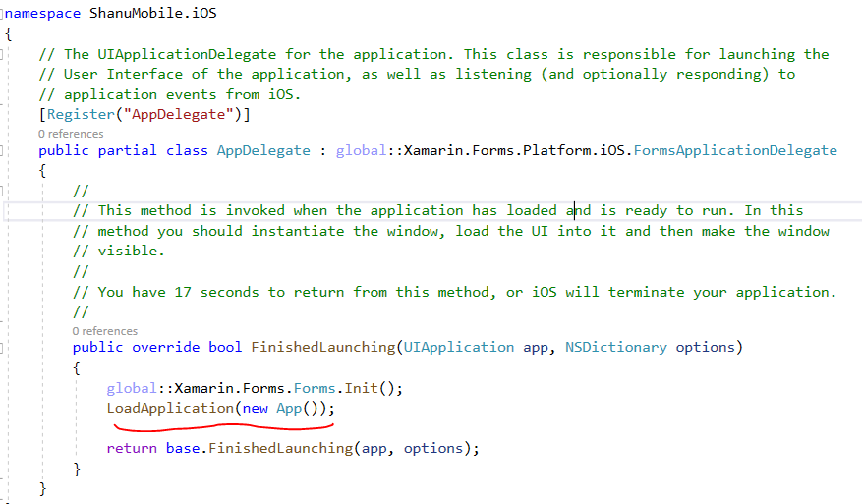Open the "0 references" CodeLens above AppDelegate class
Screen dimensions: 862x504
pyautogui.click(x=71, y=134)
